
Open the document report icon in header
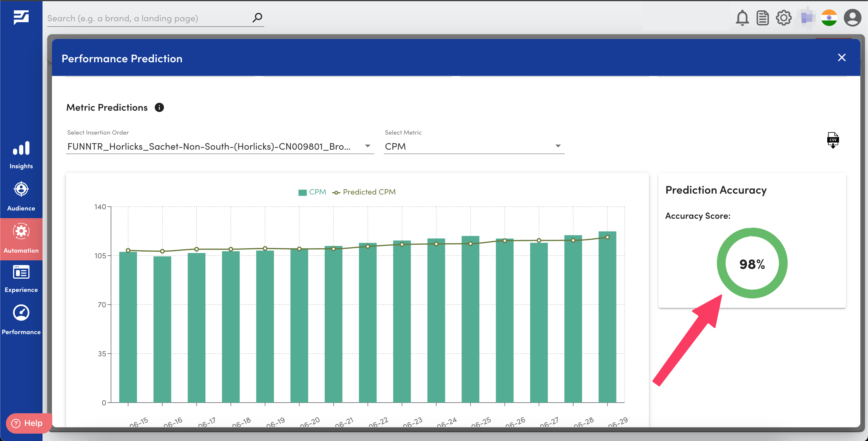pos(763,18)
